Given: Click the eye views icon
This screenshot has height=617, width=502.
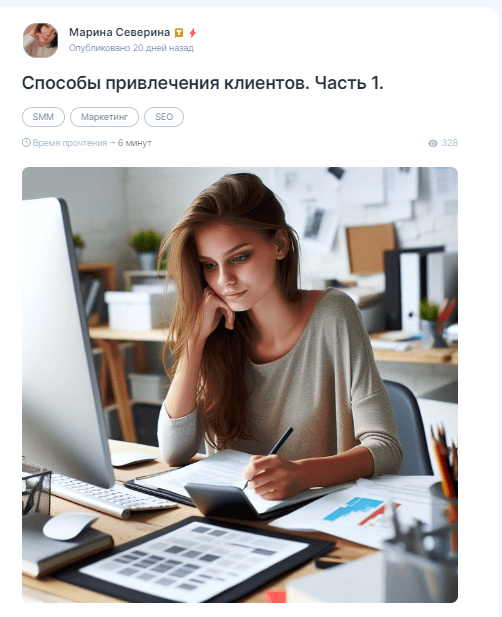Looking at the screenshot, I should (433, 143).
